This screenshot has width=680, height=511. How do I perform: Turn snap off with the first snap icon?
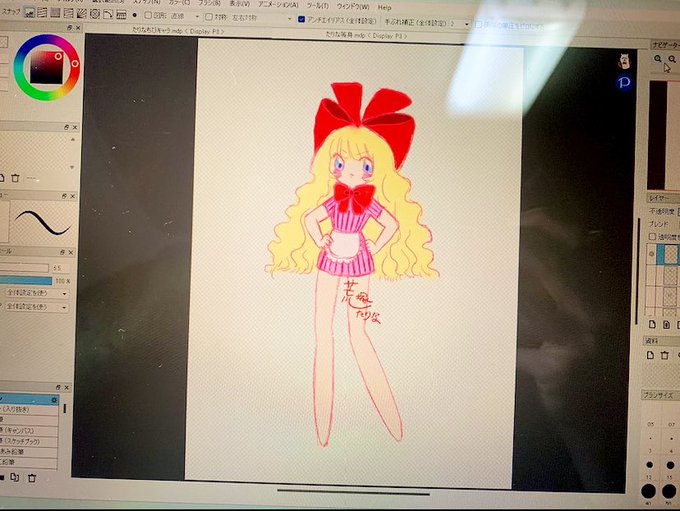29,13
